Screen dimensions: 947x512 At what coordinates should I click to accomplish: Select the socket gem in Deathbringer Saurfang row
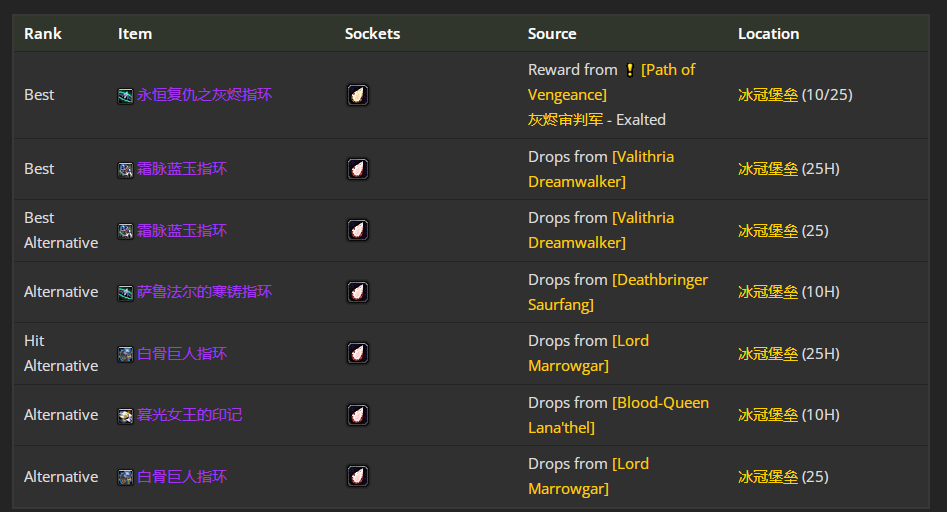pyautogui.click(x=358, y=292)
